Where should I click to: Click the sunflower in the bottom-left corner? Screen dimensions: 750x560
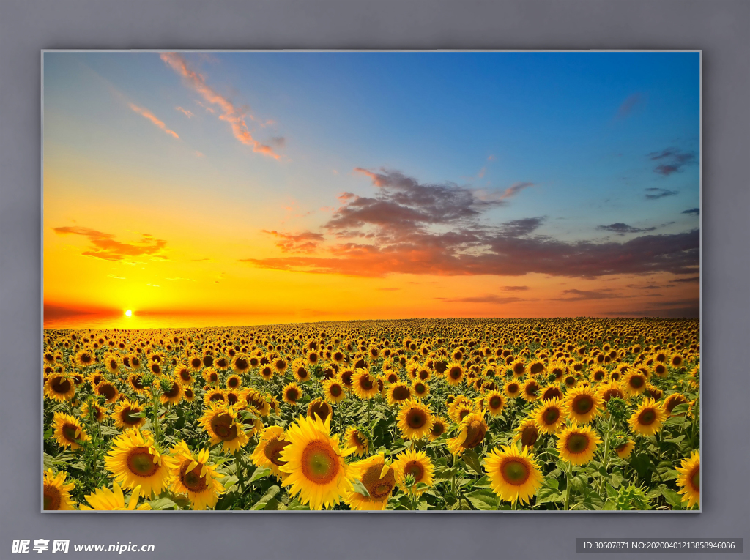coord(56,492)
